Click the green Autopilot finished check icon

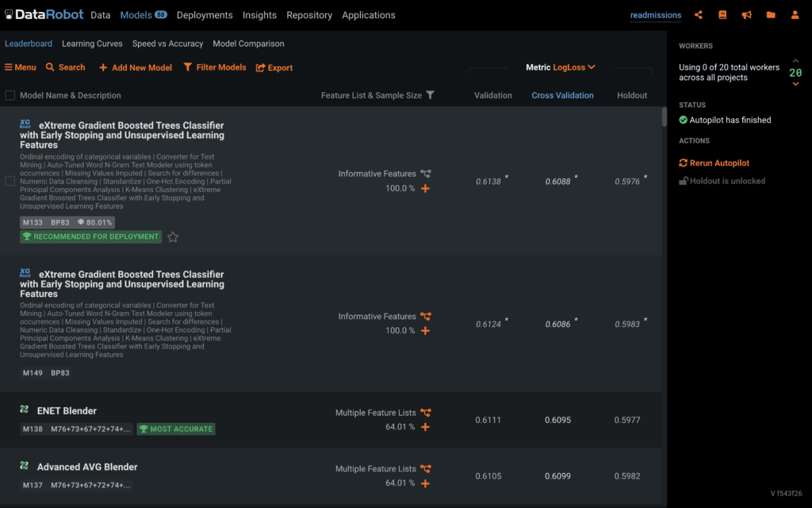pos(683,121)
